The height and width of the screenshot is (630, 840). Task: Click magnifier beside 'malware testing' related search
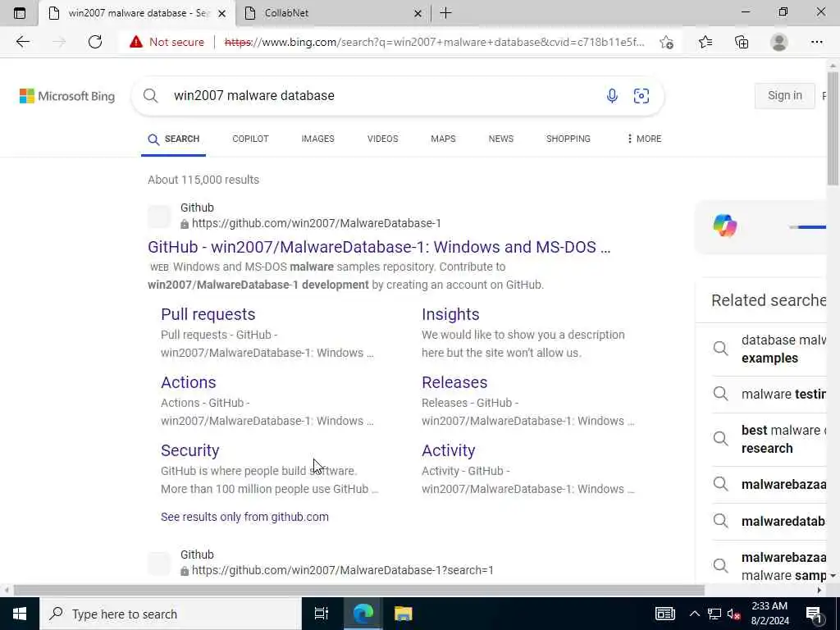[x=720, y=394]
